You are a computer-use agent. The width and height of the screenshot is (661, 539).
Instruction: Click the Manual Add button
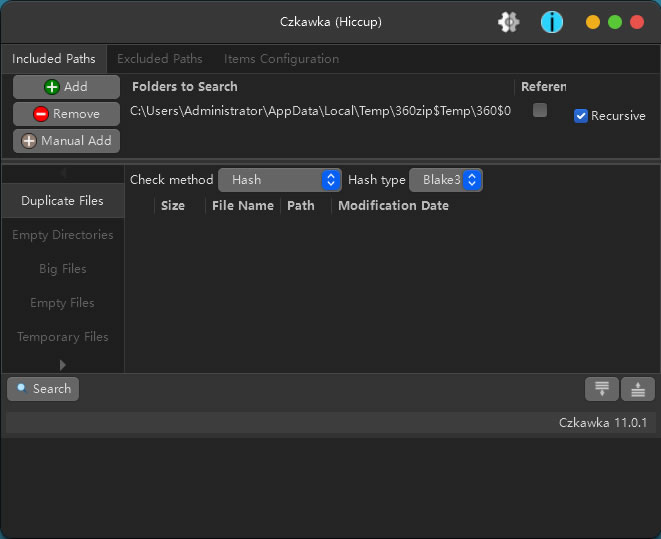66,141
